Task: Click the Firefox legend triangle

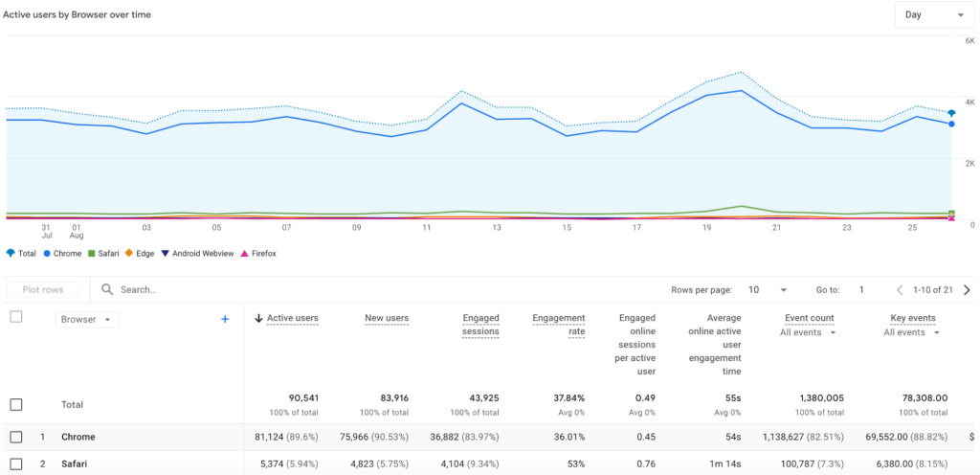Action: [x=243, y=253]
